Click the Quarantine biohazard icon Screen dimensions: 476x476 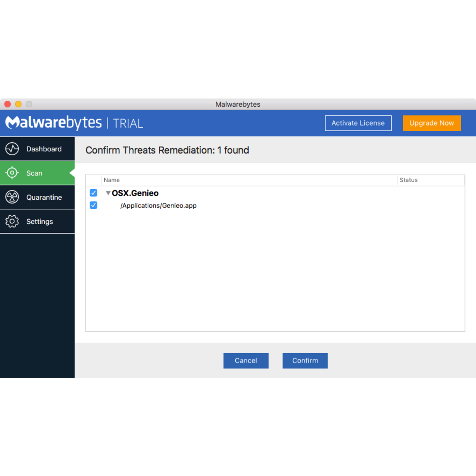coord(12,197)
